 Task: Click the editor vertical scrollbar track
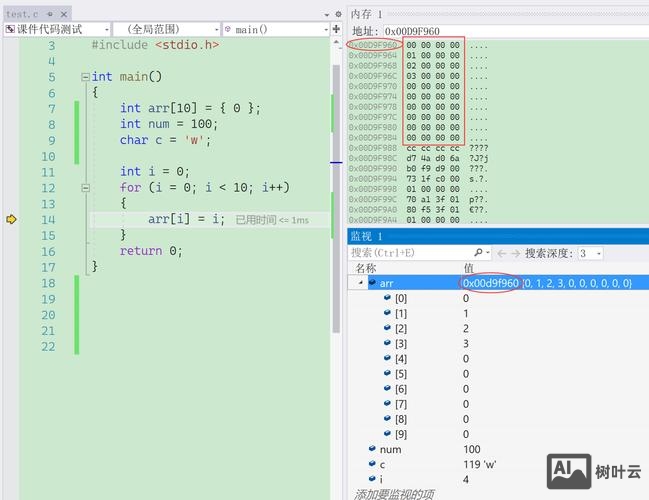(337, 300)
